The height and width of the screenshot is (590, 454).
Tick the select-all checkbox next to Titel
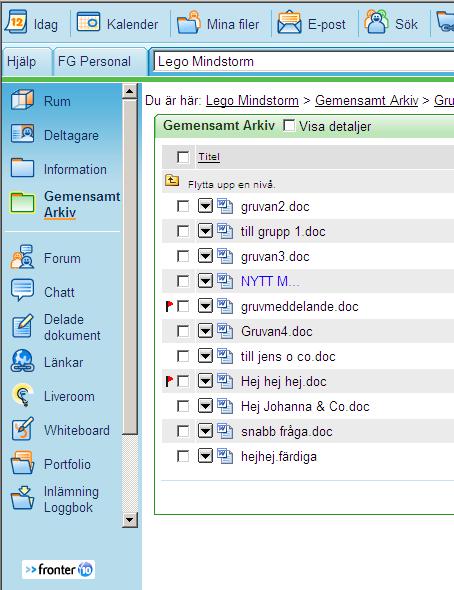[183, 157]
